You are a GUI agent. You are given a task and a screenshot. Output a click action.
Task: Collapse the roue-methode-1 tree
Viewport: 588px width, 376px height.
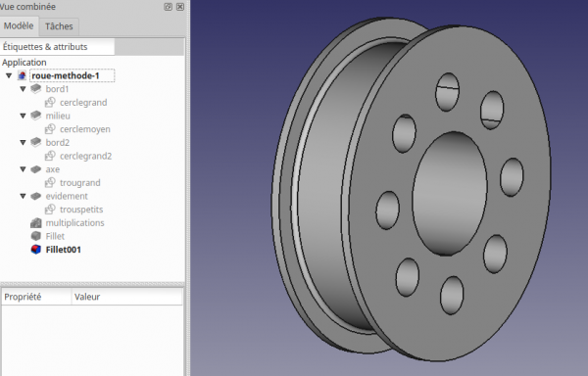[x=9, y=75]
